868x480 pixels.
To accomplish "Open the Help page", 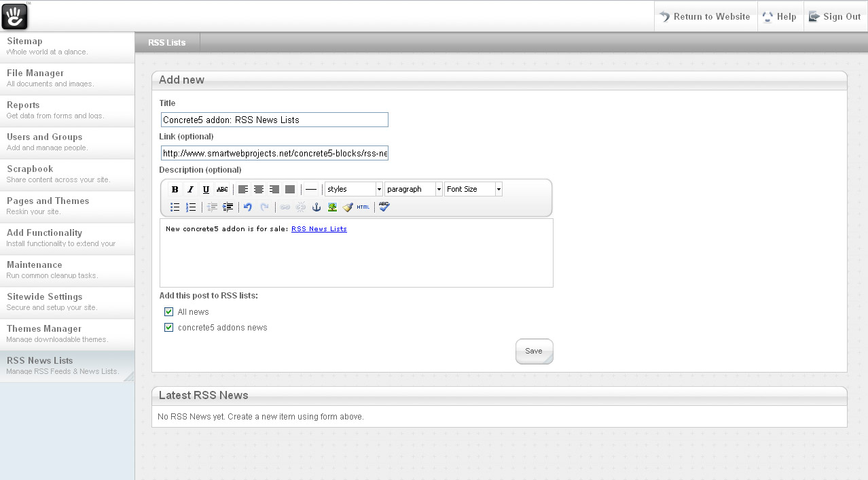I will pyautogui.click(x=780, y=17).
